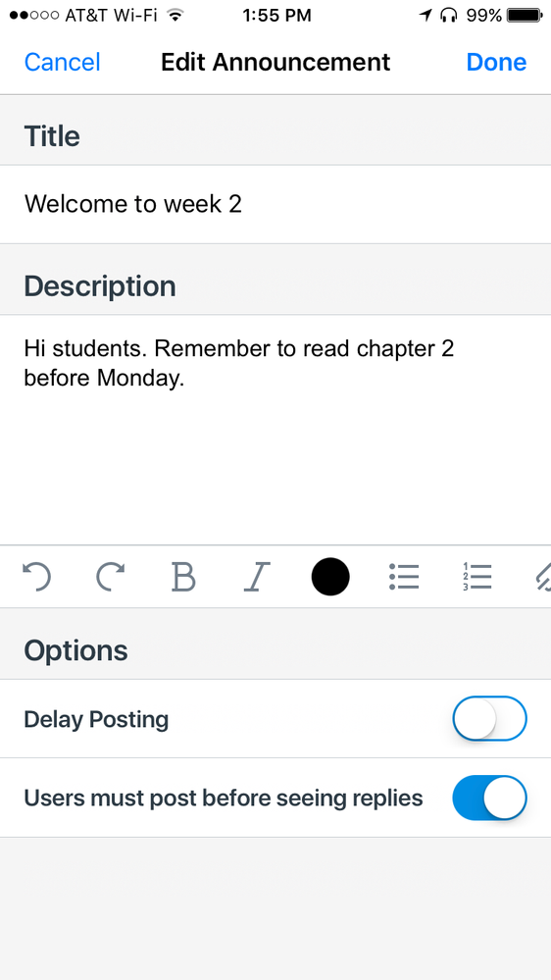Tap the partially visible link icon
This screenshot has width=551, height=980.
pos(541,576)
